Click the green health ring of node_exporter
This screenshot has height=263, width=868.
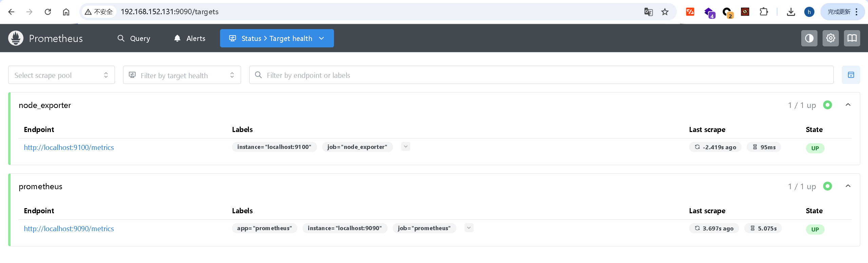click(828, 105)
